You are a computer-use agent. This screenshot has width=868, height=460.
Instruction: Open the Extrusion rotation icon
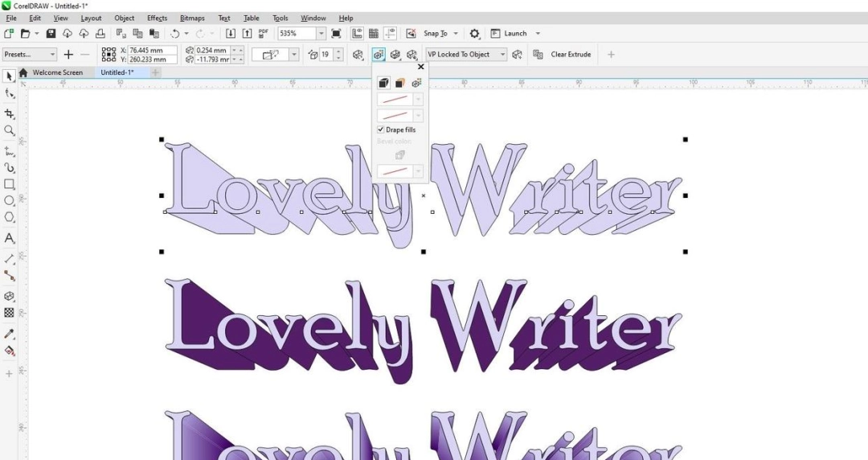(358, 55)
